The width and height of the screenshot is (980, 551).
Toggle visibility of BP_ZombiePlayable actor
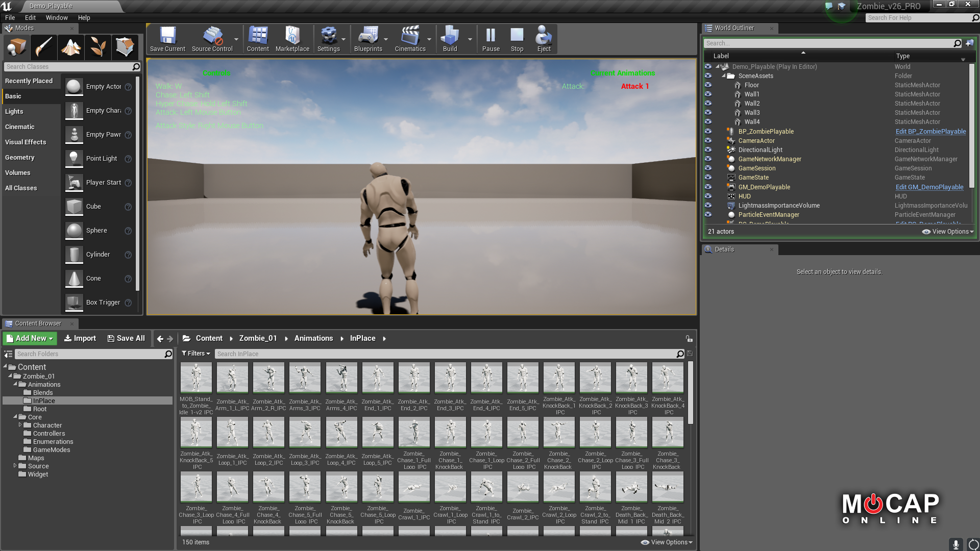[x=709, y=131]
